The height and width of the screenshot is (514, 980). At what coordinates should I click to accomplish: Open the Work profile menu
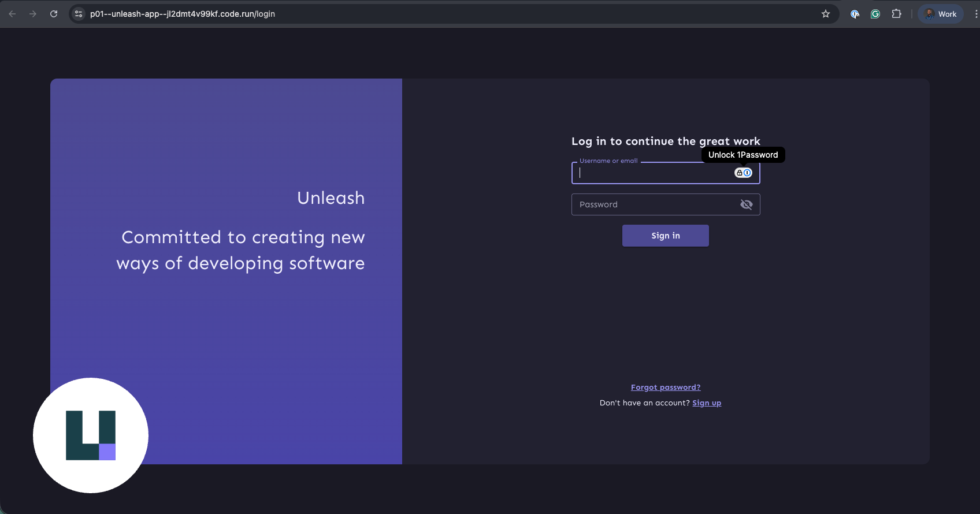[941, 14]
